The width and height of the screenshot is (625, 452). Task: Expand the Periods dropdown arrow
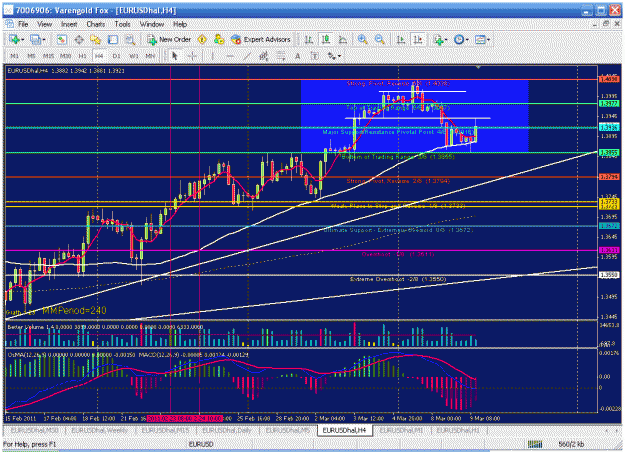pyautogui.click(x=467, y=39)
